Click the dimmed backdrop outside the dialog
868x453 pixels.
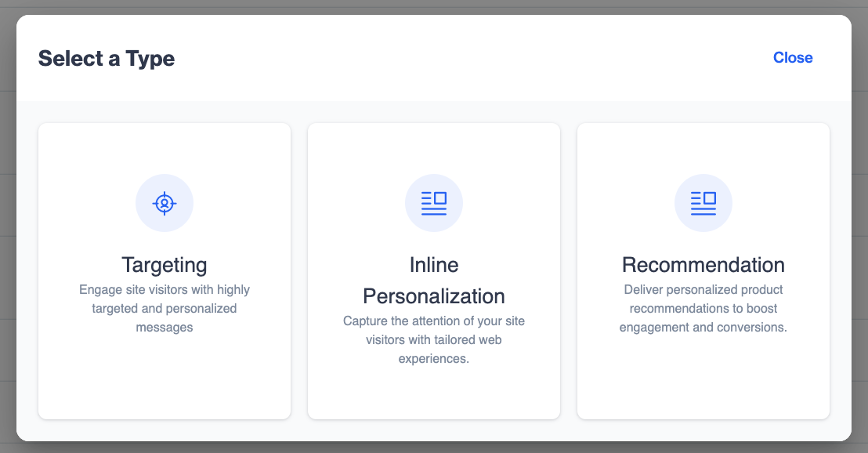click(x=8, y=222)
